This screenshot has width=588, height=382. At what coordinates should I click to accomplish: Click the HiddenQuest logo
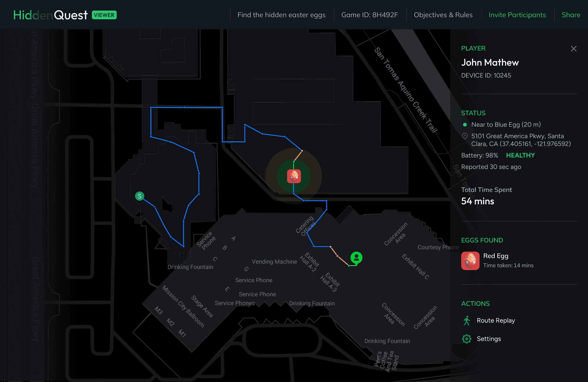click(50, 15)
